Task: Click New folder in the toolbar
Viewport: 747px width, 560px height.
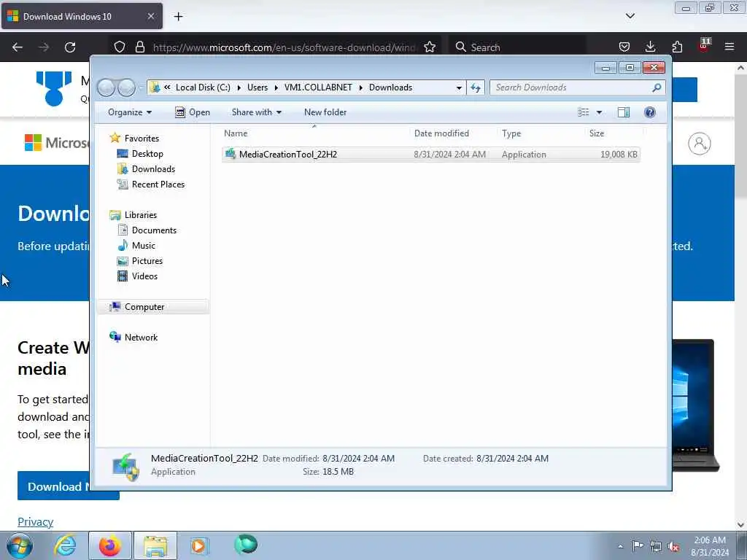Action: tap(325, 112)
